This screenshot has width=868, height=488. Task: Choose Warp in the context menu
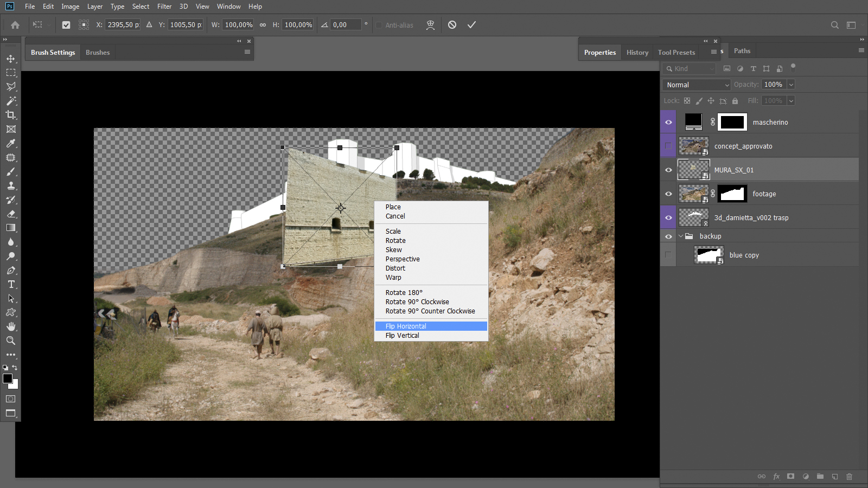coord(393,278)
